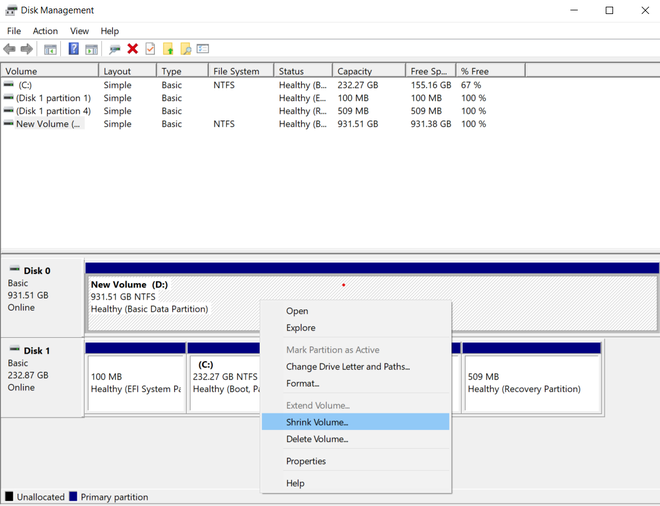Click the black Unallocated legend swatch
The width and height of the screenshot is (660, 506).
point(9,496)
